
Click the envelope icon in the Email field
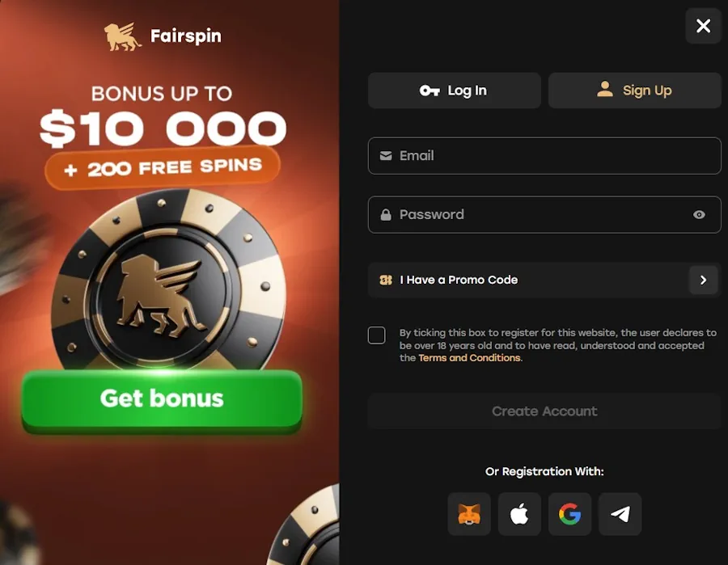[x=386, y=155]
